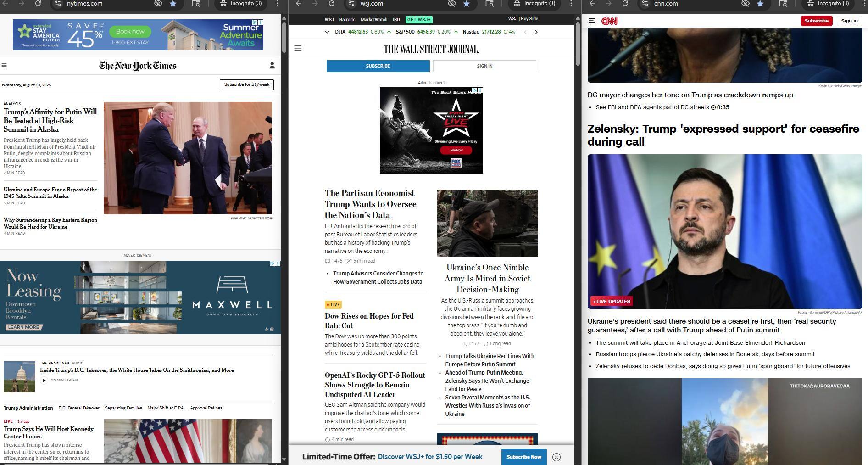Click the NYT account profile icon
The height and width of the screenshot is (465, 868).
pos(272,66)
